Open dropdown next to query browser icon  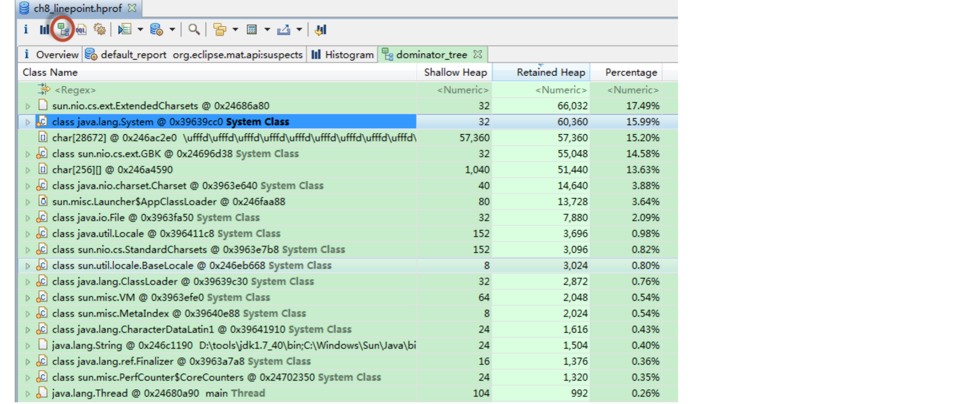(x=172, y=29)
